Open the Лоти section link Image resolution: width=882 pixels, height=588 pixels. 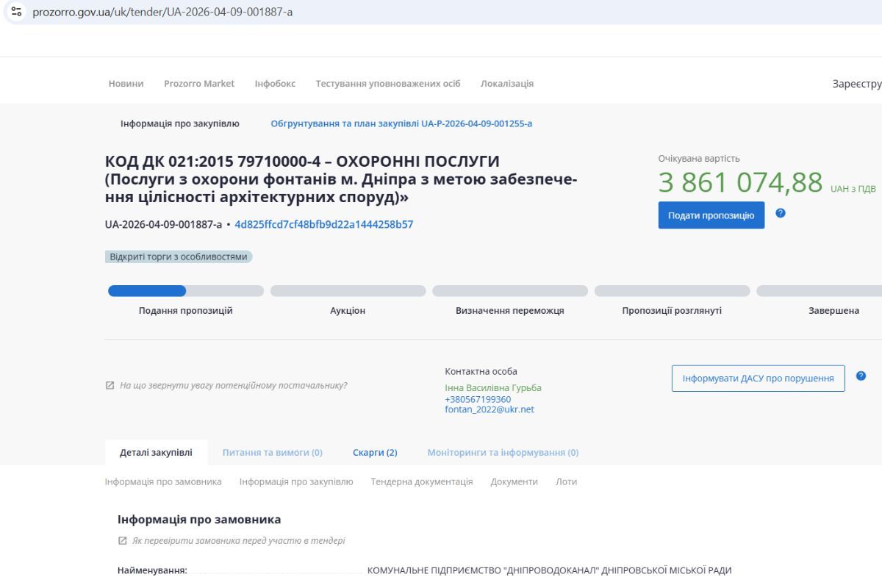(x=565, y=481)
